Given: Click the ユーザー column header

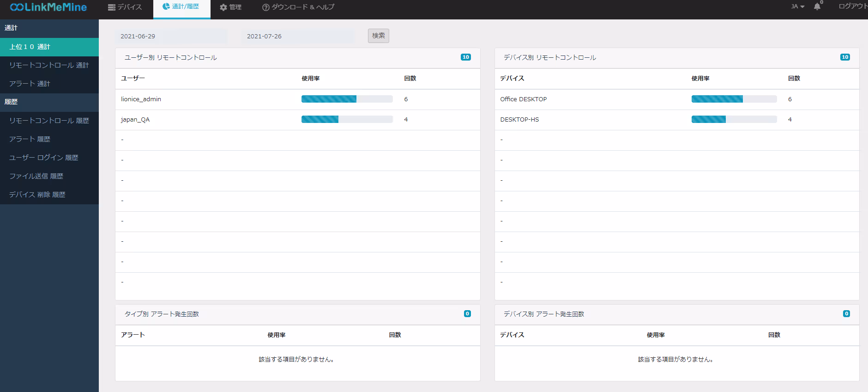Looking at the screenshot, I should coord(133,78).
